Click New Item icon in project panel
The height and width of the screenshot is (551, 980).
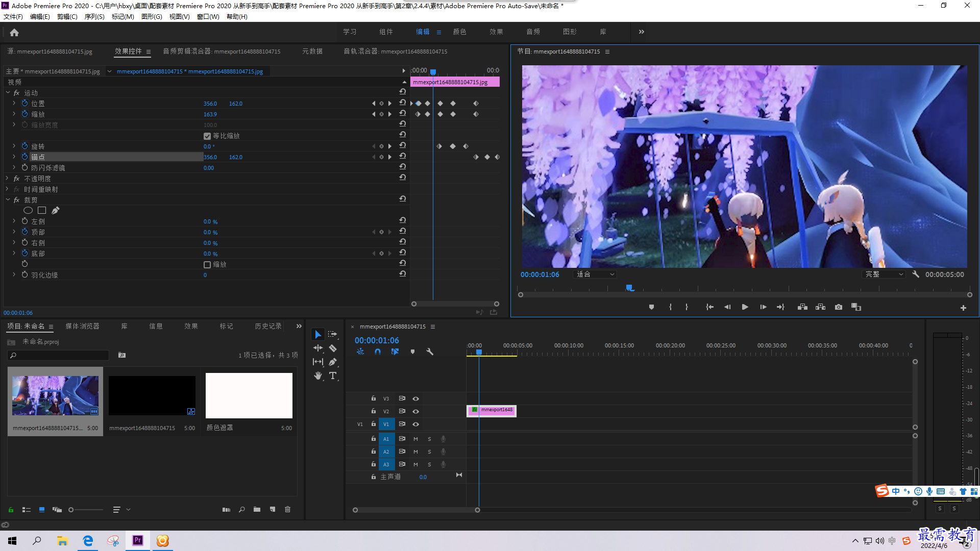(273, 509)
